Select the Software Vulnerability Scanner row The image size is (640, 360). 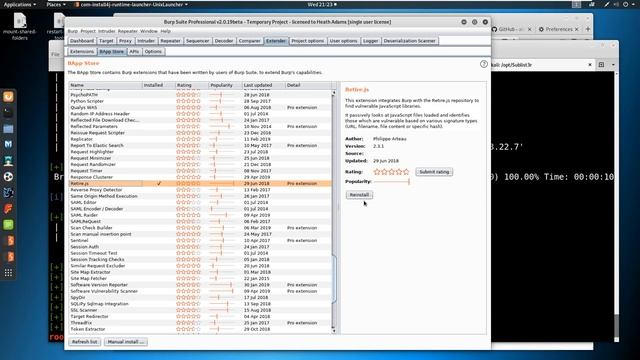coord(200,291)
